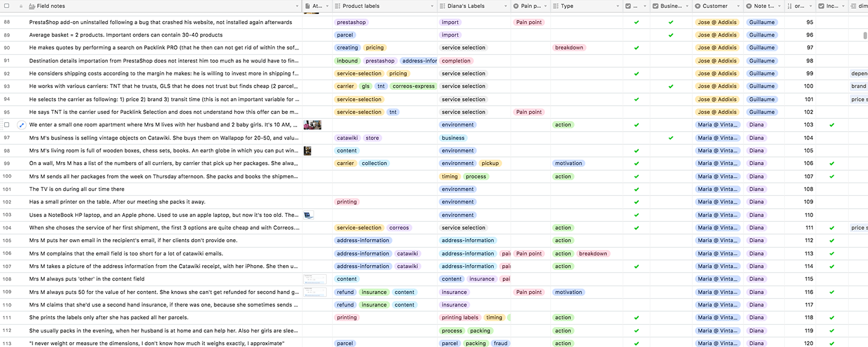The height and width of the screenshot is (347, 868).
Task: Click the 'prestashop' tag in row 88
Action: (x=351, y=22)
